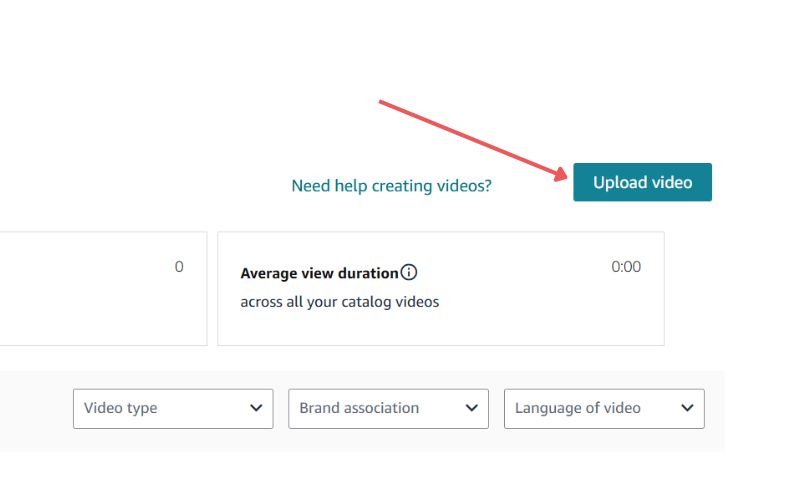Click the 0:00 duration value
800x500 pixels.
click(x=626, y=267)
